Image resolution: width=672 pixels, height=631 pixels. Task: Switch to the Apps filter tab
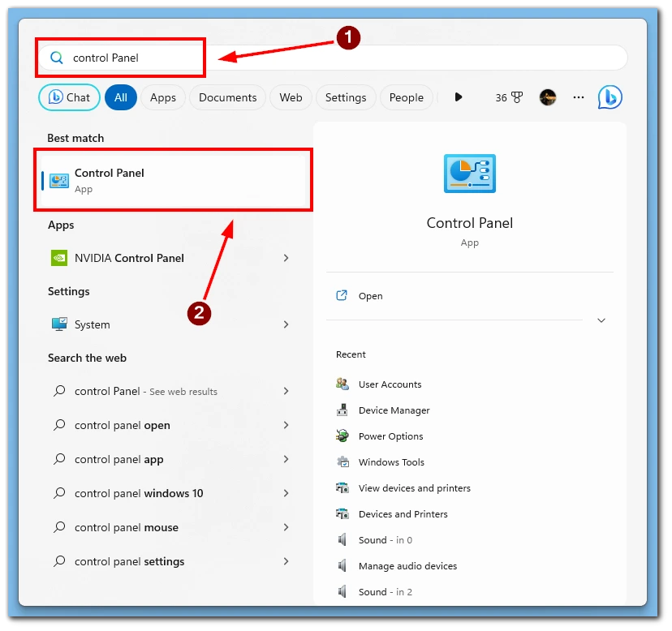tap(163, 97)
